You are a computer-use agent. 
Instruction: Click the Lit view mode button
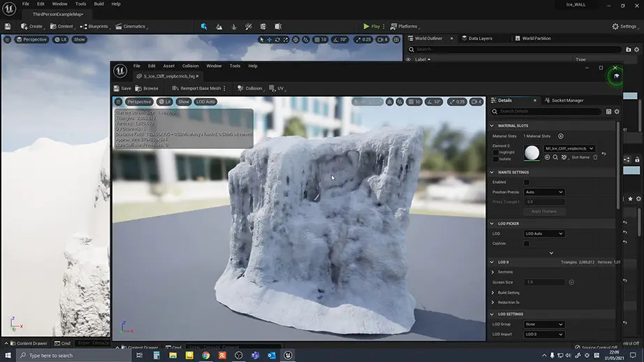pos(164,102)
